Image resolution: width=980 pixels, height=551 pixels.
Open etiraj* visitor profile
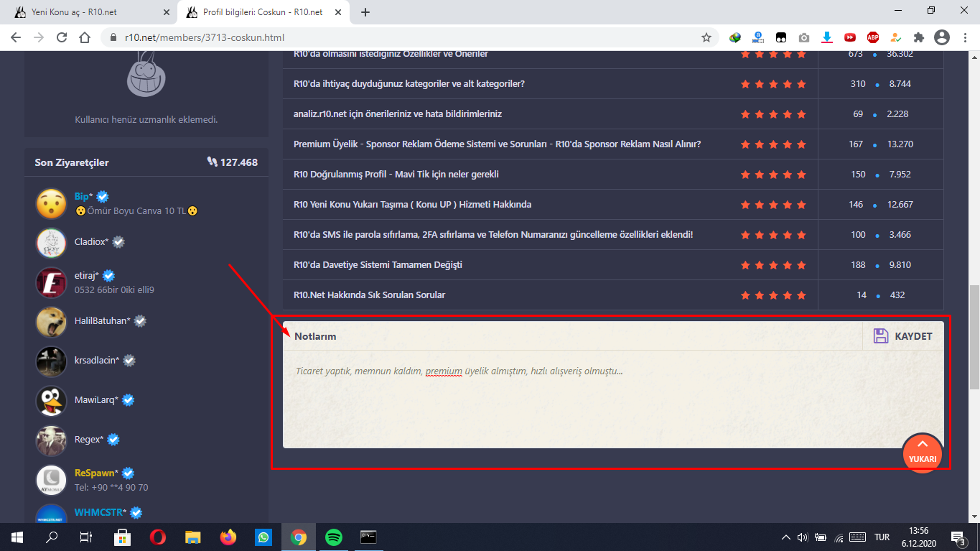point(87,275)
